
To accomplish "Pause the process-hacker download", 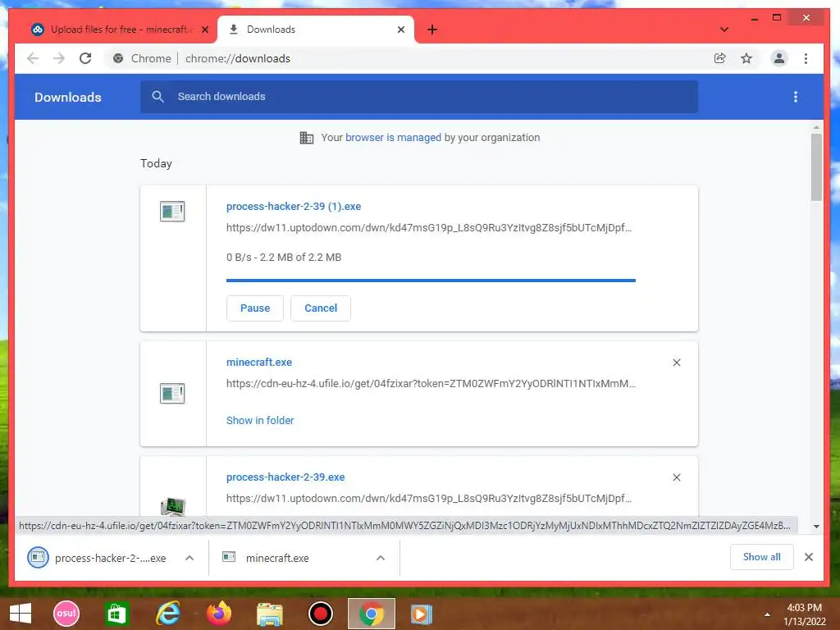I will point(255,308).
